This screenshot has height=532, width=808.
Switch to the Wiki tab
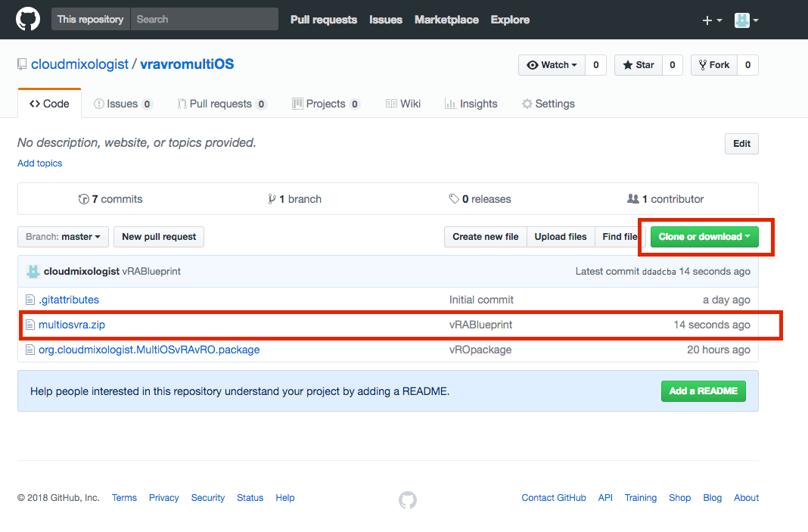[x=403, y=104]
